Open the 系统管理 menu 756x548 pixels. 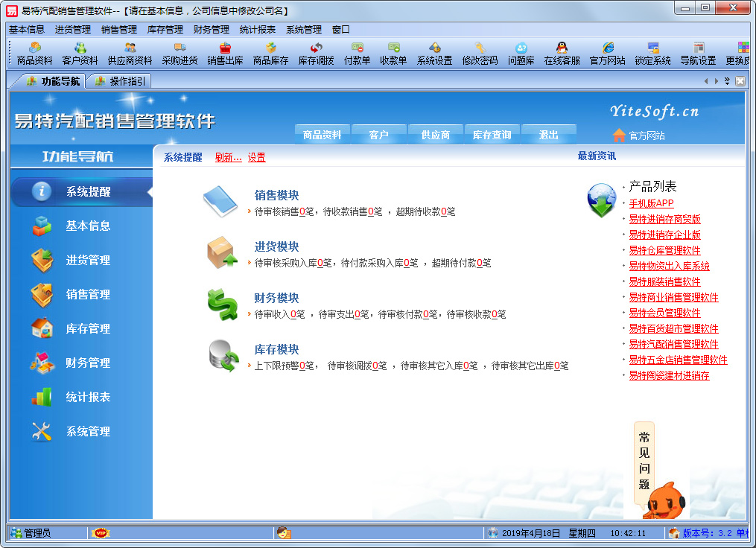click(304, 29)
